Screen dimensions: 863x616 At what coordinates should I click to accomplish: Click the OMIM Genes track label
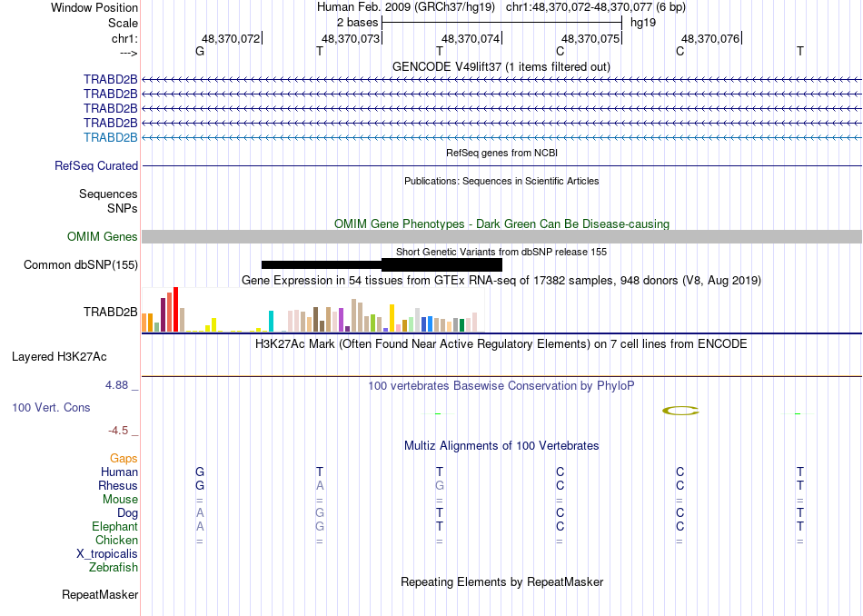click(x=102, y=237)
